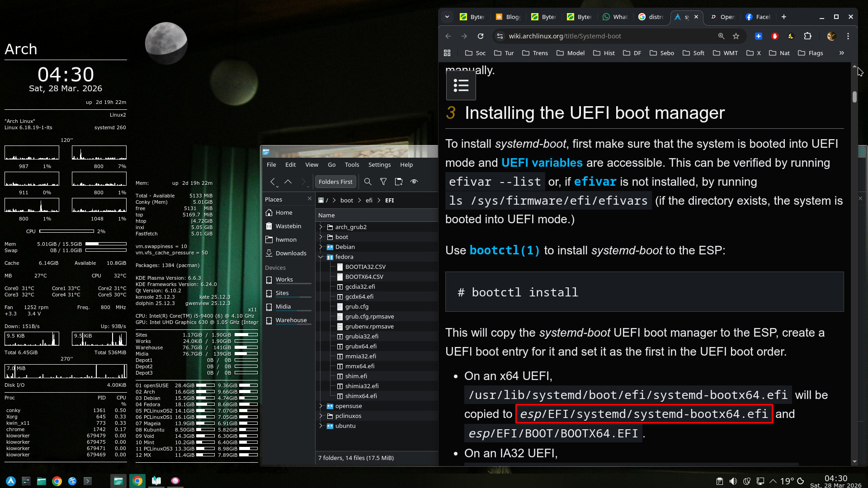Expand the opensuse folder
Image resolution: width=868 pixels, height=488 pixels.
click(x=321, y=406)
